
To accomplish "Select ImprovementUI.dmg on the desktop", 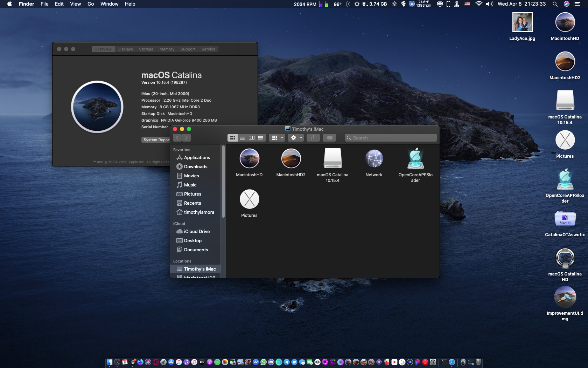I will pyautogui.click(x=565, y=297).
